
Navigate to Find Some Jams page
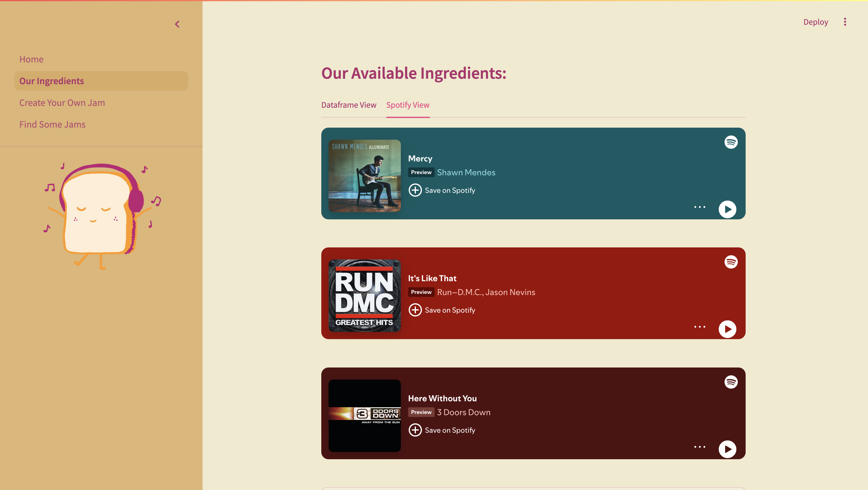52,124
